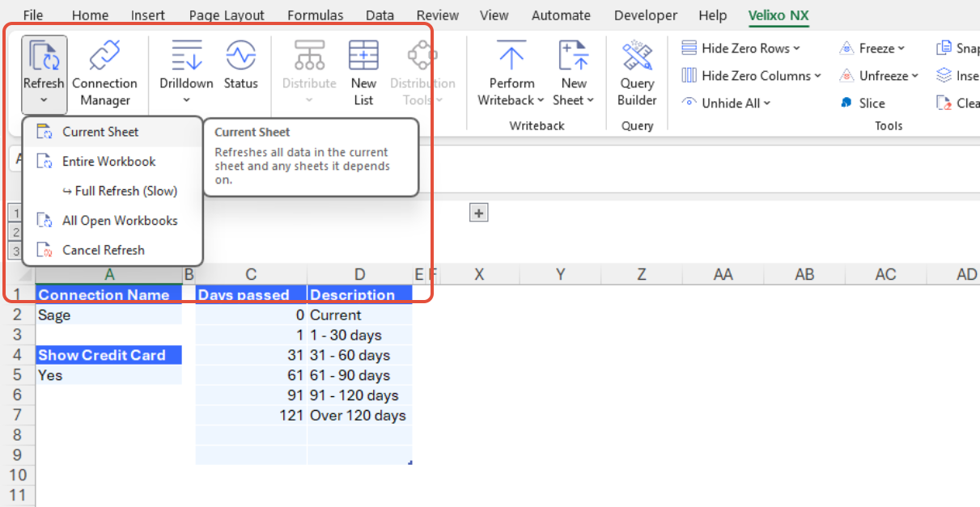Select Cancel Refresh from the menu
Image resolution: width=980 pixels, height=507 pixels.
click(112, 250)
